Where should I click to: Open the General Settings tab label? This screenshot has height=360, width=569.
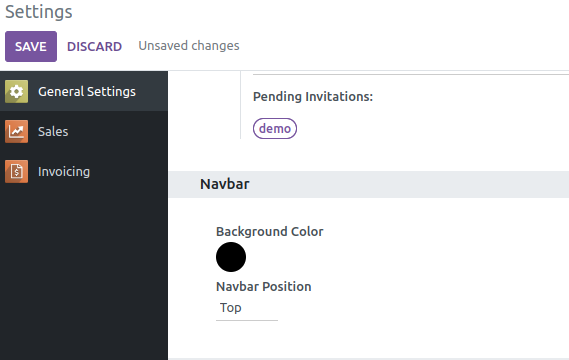click(x=87, y=91)
